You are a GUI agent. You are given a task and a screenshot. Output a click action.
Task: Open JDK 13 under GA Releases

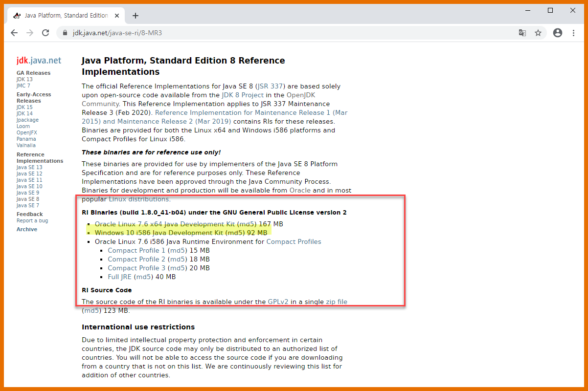point(24,79)
